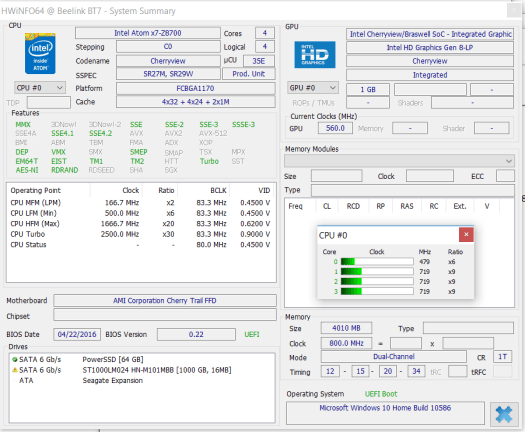Click the RDRAND feature label
525x432 pixels.
(x=65, y=170)
